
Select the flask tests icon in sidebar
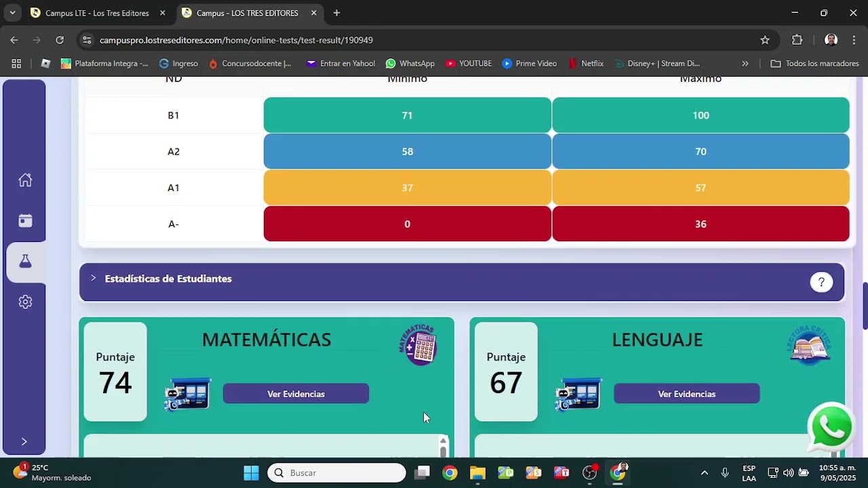coord(25,262)
